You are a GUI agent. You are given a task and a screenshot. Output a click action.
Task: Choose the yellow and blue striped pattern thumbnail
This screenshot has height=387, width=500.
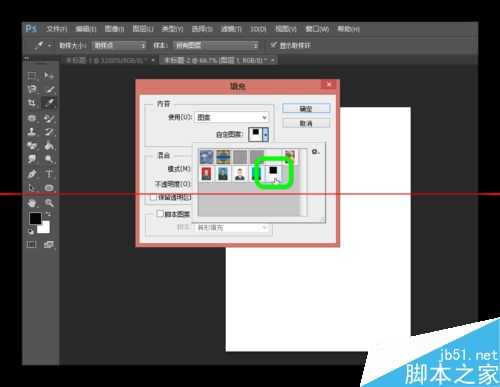coord(223,156)
